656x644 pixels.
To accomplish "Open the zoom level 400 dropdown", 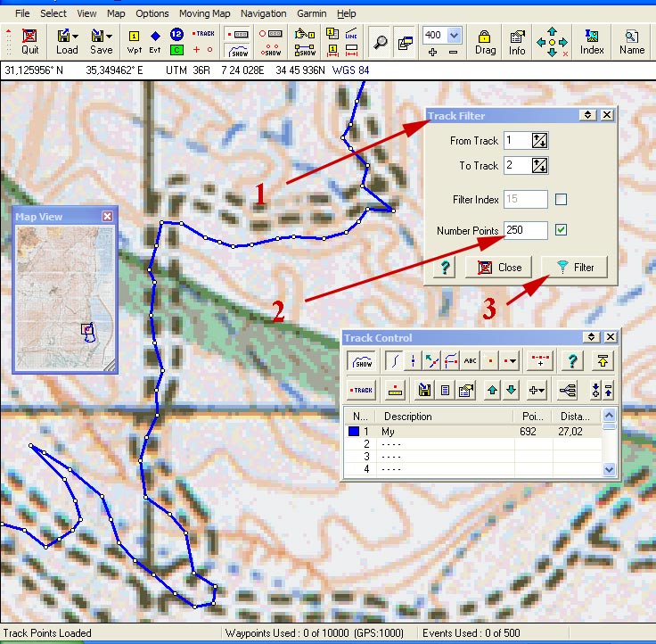I will tap(454, 35).
